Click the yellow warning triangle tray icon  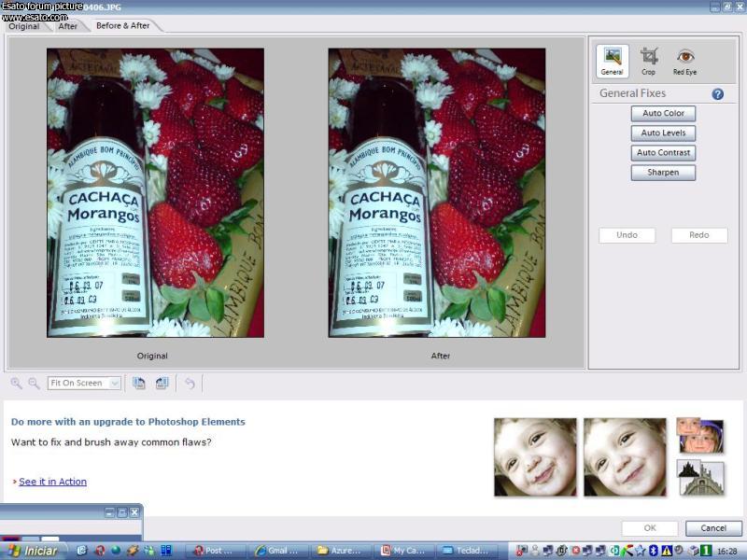pos(666,551)
